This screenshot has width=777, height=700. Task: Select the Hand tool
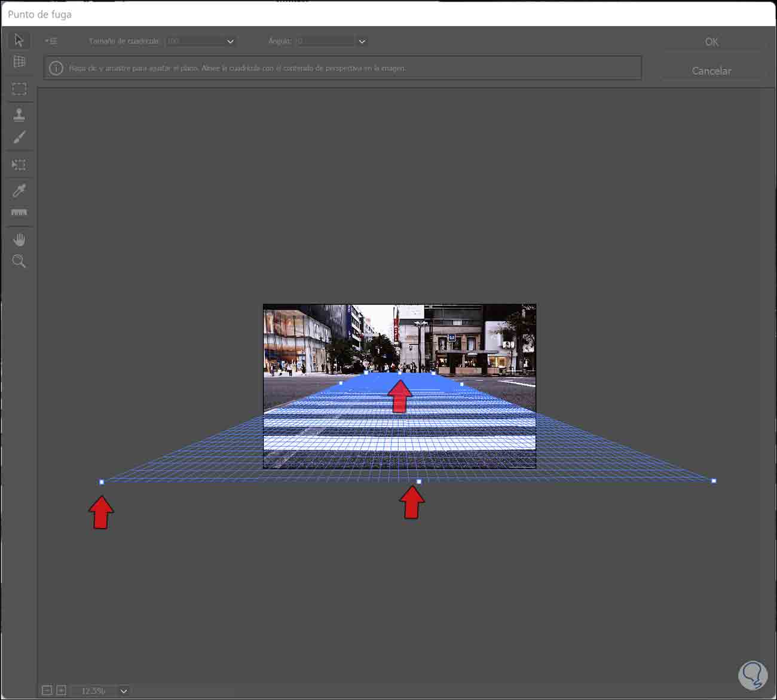click(x=19, y=240)
